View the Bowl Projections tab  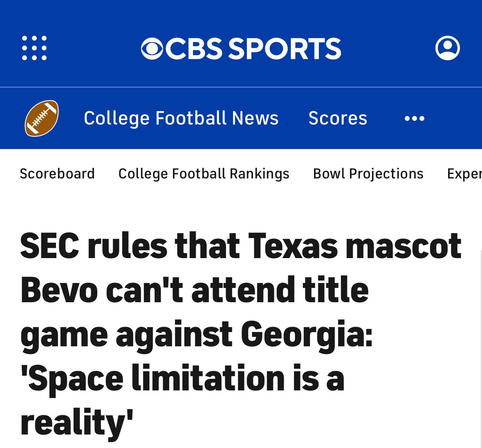tap(368, 174)
